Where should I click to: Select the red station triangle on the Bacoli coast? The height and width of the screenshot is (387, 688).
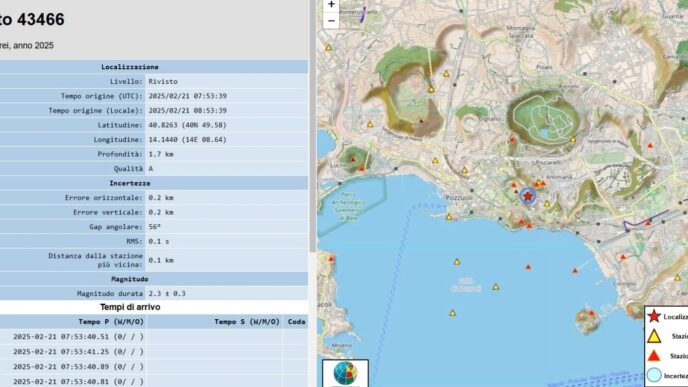(x=331, y=259)
